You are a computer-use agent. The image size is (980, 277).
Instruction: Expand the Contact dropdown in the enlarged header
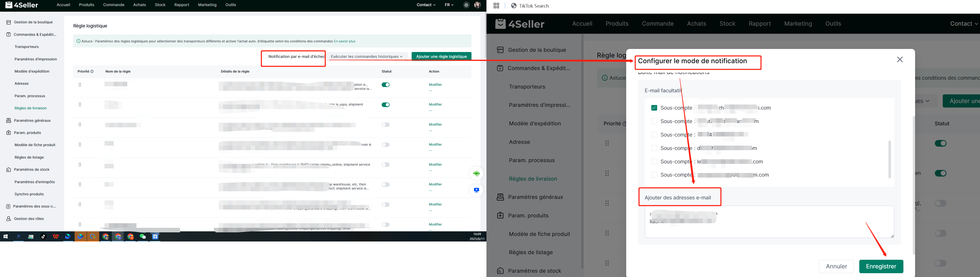coord(964,24)
